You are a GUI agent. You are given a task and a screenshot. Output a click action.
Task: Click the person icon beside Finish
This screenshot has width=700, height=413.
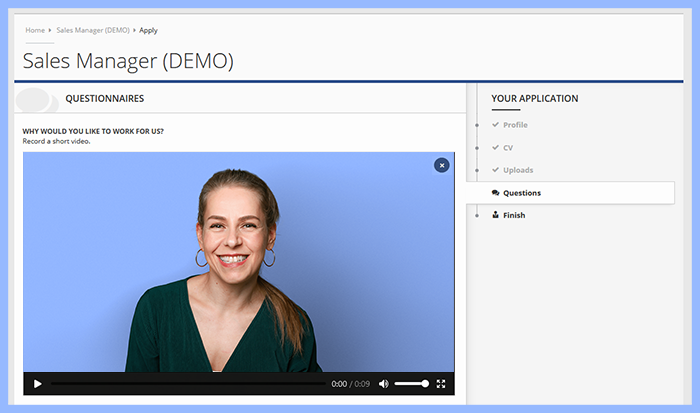click(495, 215)
